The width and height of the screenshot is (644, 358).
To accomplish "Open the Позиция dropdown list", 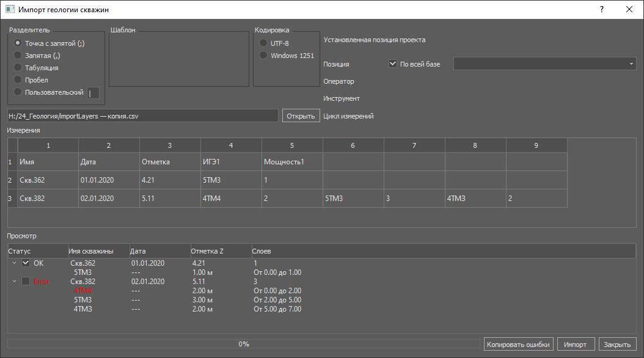I will 631,64.
